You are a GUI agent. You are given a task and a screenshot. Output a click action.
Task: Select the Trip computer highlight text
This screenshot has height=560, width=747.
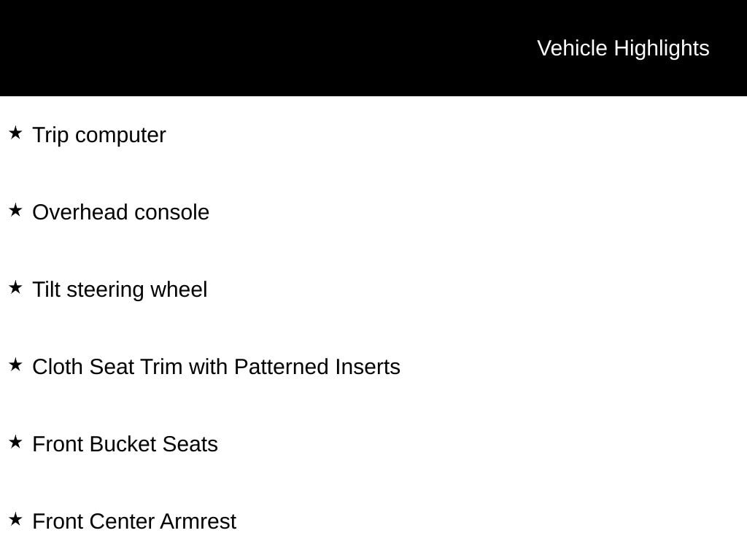click(99, 136)
